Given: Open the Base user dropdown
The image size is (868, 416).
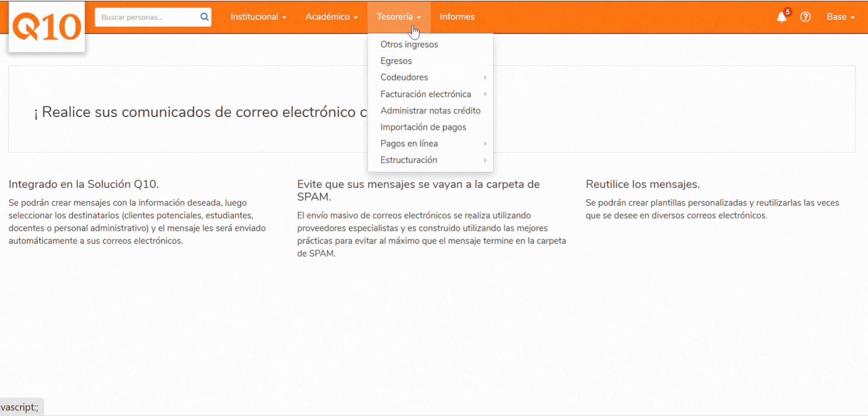Looking at the screenshot, I should point(841,17).
